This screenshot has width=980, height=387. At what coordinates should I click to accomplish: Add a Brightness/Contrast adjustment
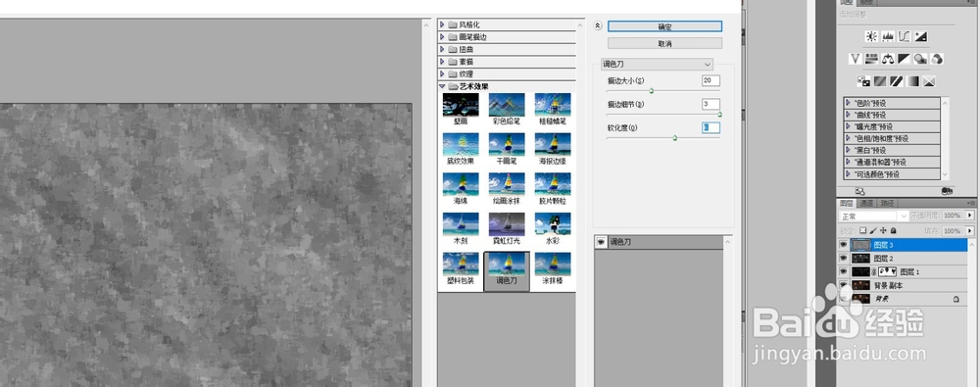(x=871, y=37)
